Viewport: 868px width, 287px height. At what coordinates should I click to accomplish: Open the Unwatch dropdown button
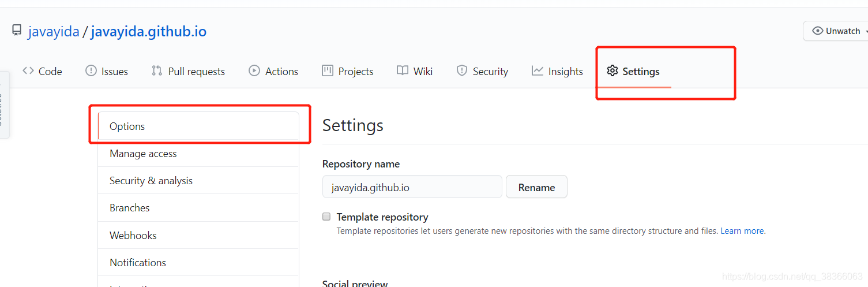tap(836, 31)
